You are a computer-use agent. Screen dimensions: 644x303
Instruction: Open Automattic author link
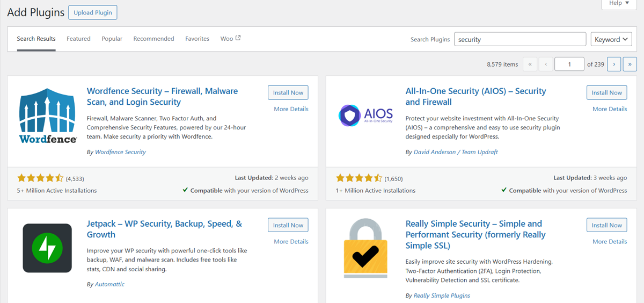click(x=109, y=284)
